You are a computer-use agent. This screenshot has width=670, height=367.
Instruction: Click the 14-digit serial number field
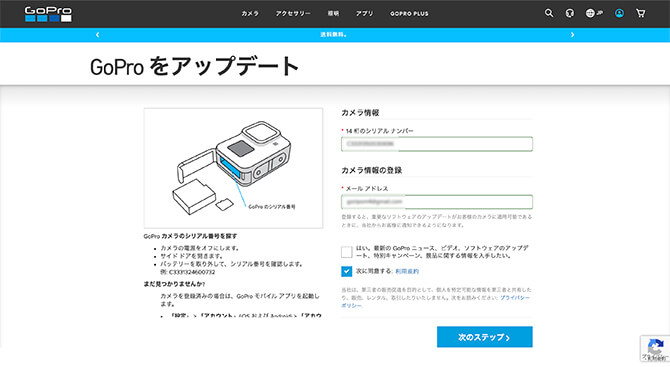437,144
